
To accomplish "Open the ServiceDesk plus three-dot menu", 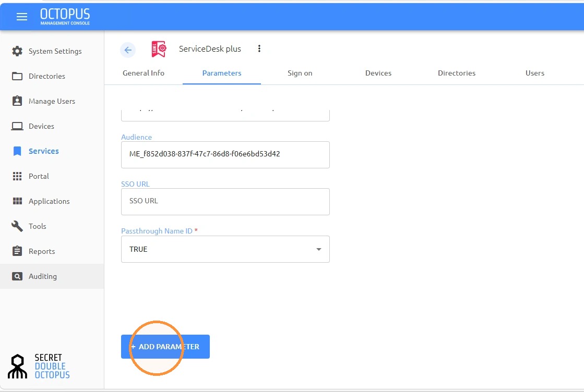I will coord(259,48).
